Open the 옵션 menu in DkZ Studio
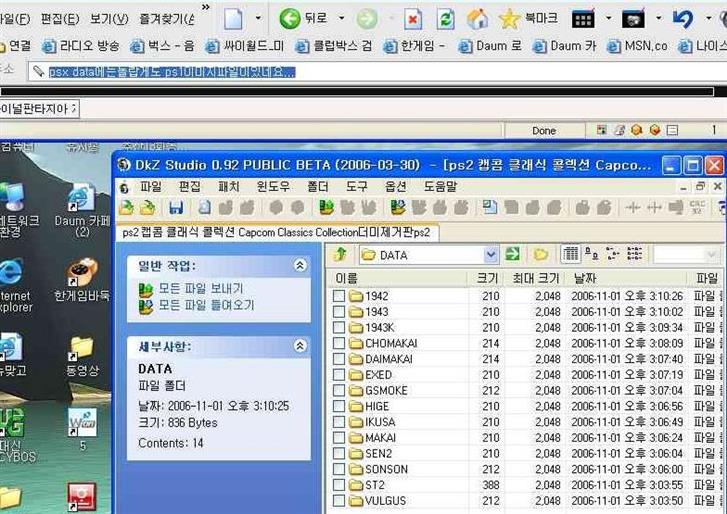This screenshot has height=514, width=727. (x=396, y=187)
